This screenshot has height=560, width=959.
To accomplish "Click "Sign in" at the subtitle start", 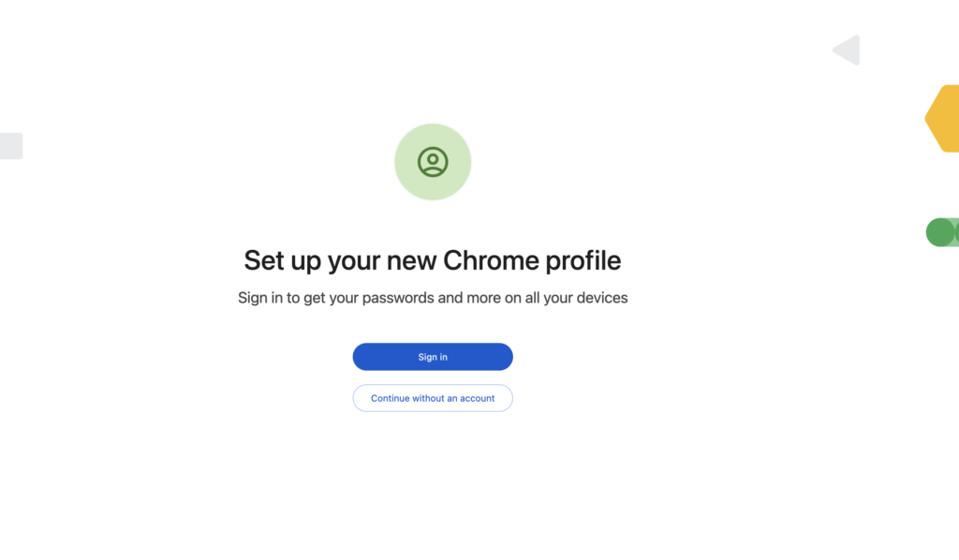I will (260, 298).
